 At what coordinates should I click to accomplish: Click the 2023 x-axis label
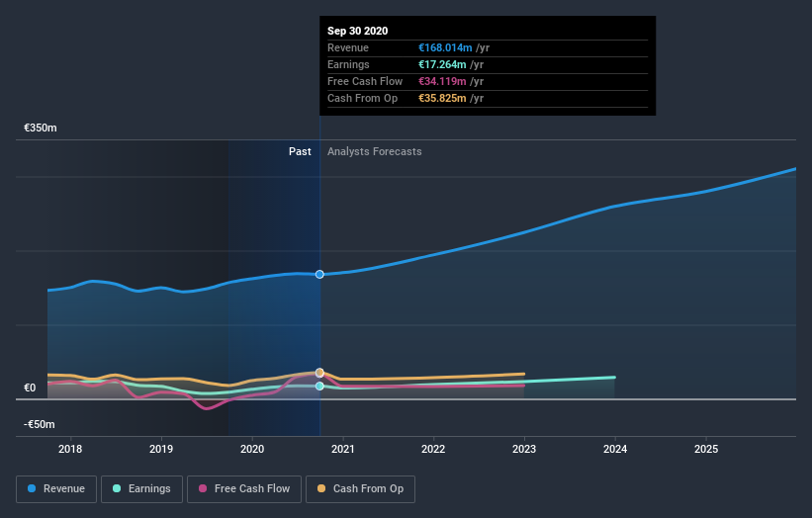(524, 449)
